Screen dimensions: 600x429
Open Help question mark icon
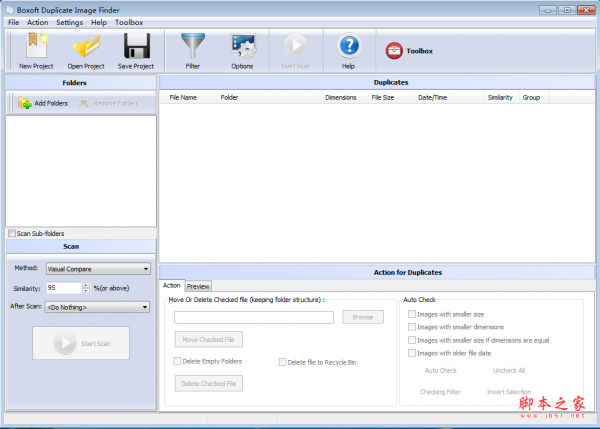pyautogui.click(x=349, y=51)
